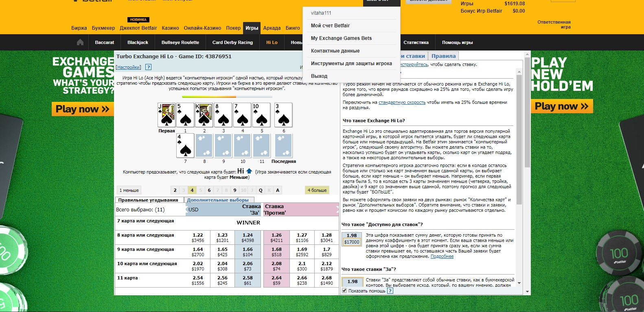Image resolution: width=644 pixels, height=312 pixels.
Task: Follow the Подробнее link in the help text
Action: 442,257
